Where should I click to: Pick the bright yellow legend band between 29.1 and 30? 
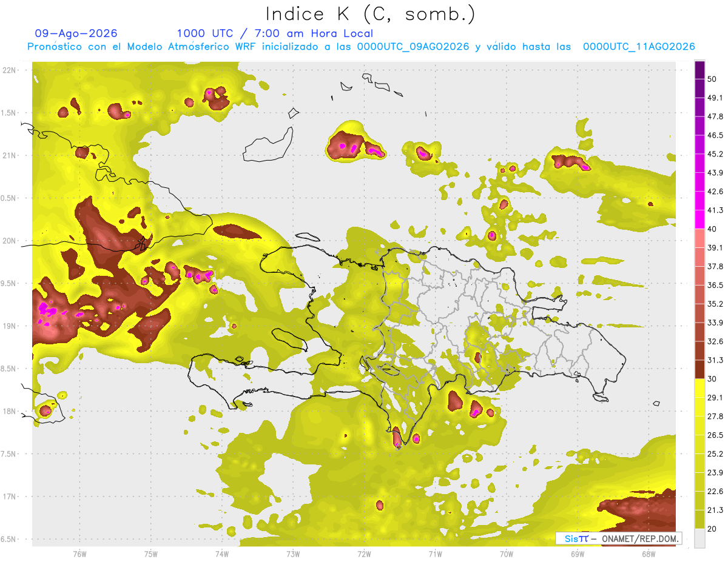pyautogui.click(x=699, y=388)
